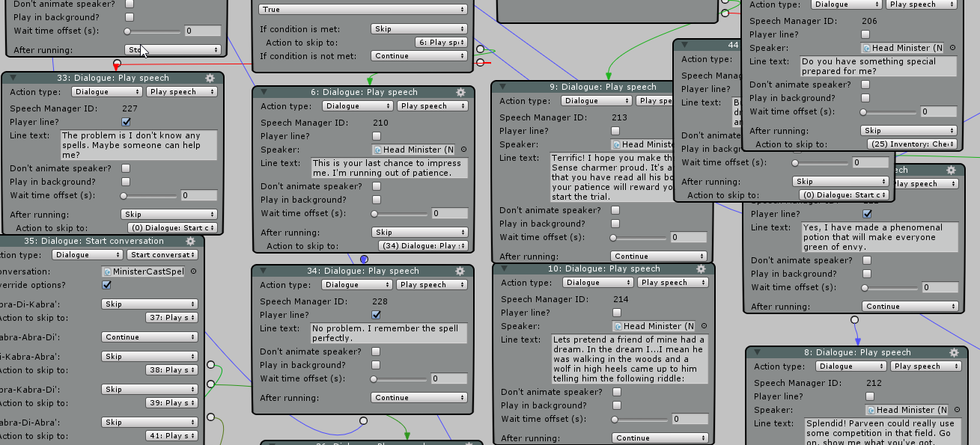980x445 pixels.
Task: Open the 'True' condition dropdown
Action: [362, 10]
